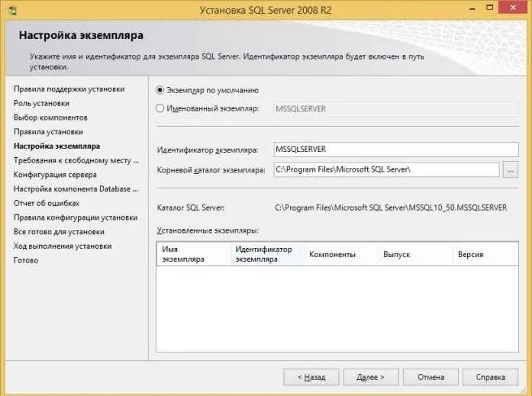Click the 'Версия' column header

click(x=486, y=254)
